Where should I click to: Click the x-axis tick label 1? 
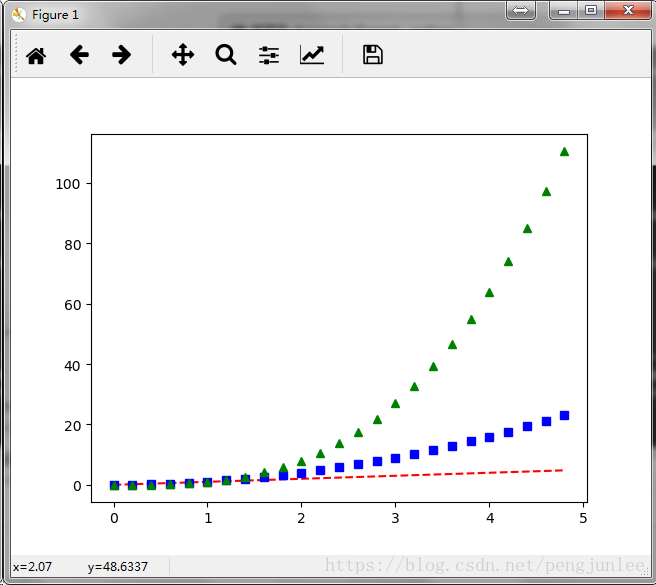pos(208,518)
